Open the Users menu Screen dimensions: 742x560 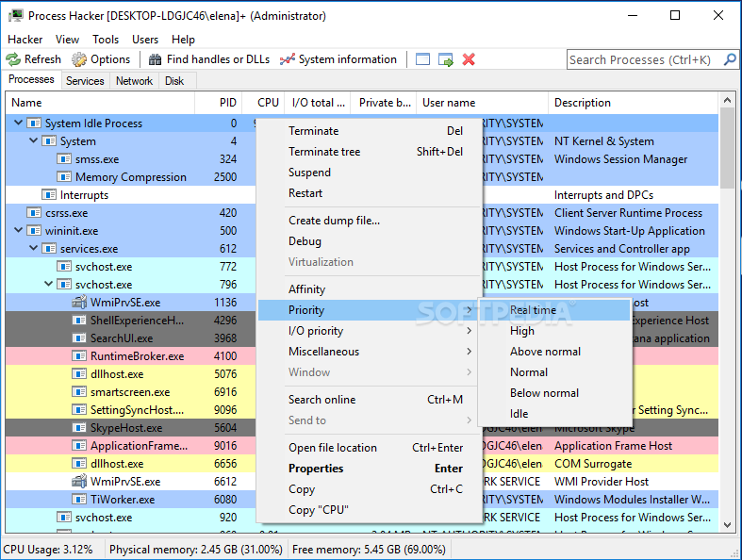(145, 40)
